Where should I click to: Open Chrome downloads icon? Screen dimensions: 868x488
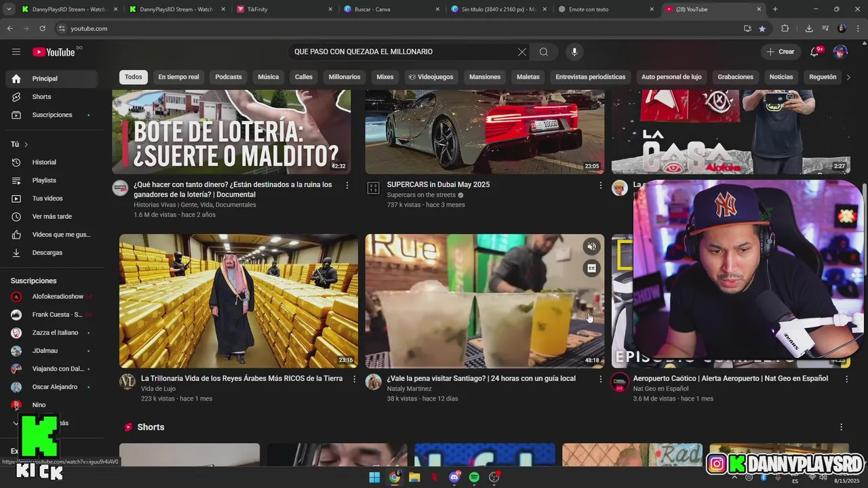[x=809, y=28]
